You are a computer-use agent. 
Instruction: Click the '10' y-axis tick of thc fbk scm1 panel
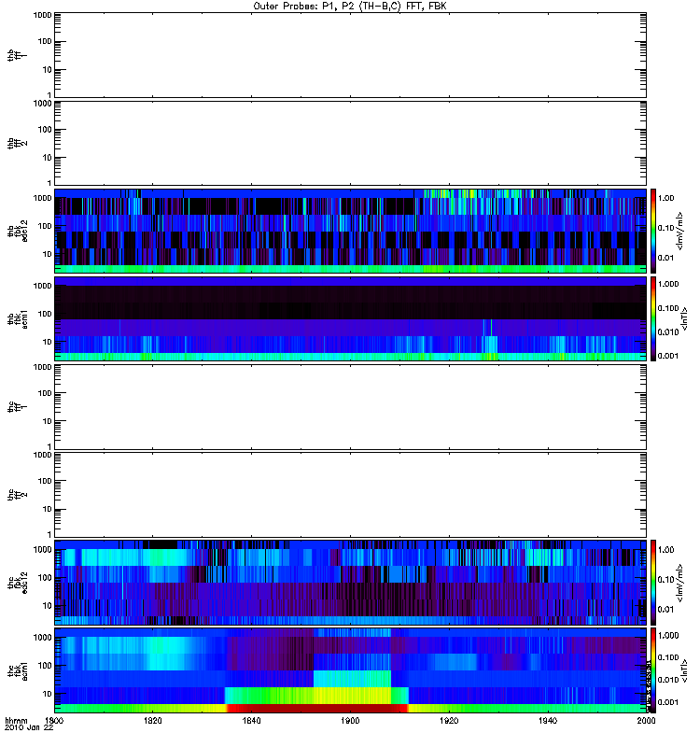click(48, 694)
